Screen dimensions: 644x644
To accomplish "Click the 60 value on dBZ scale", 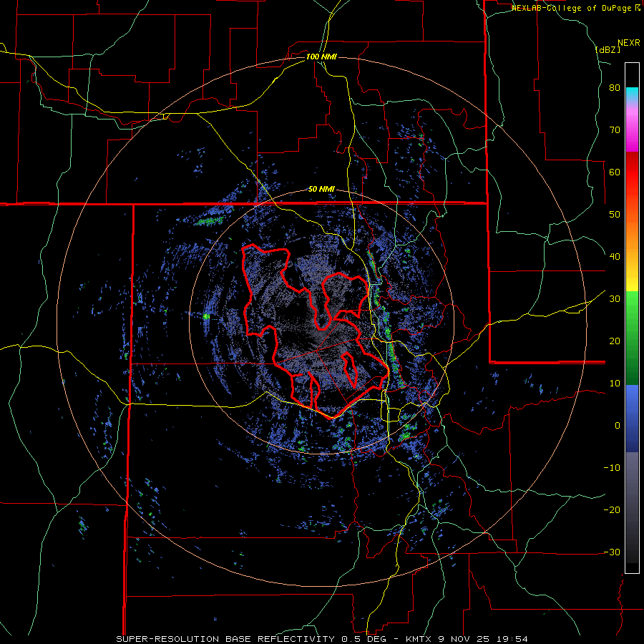I will 615,172.
